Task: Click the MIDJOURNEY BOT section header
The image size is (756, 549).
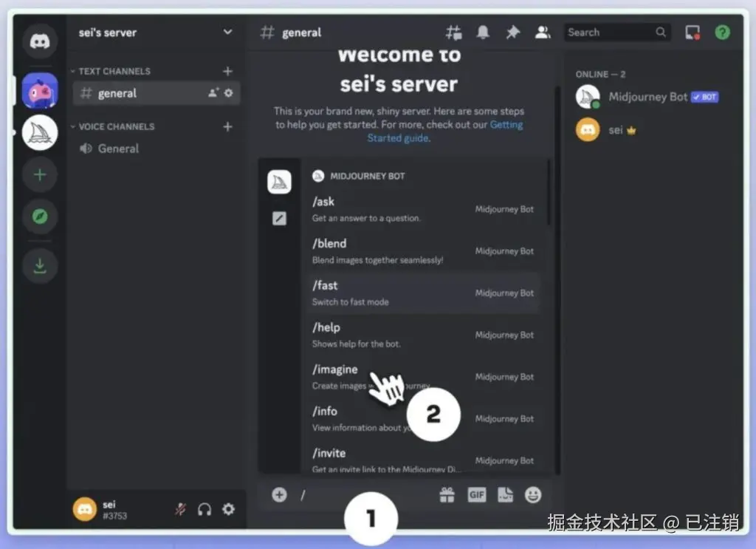Action: pyautogui.click(x=359, y=176)
